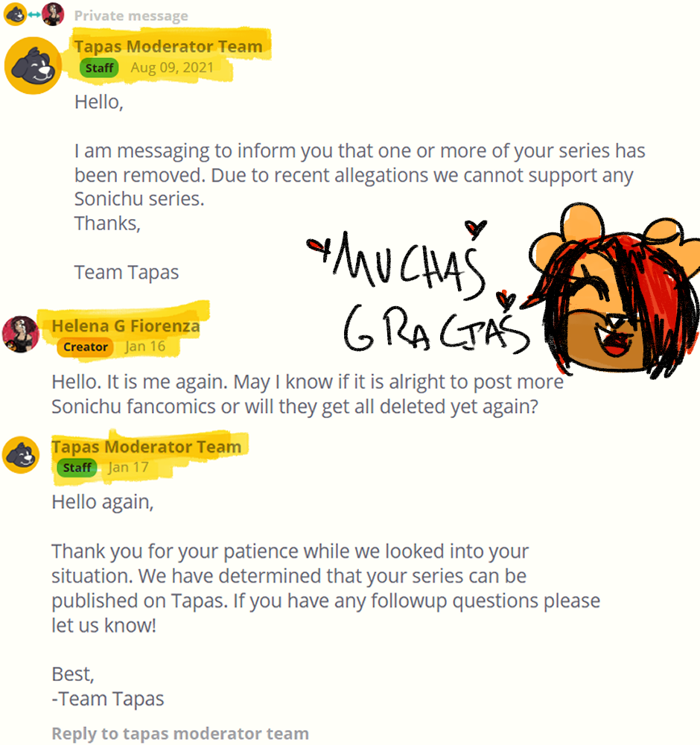Click the Aug 09, 2021 timestamp

pos(172,68)
